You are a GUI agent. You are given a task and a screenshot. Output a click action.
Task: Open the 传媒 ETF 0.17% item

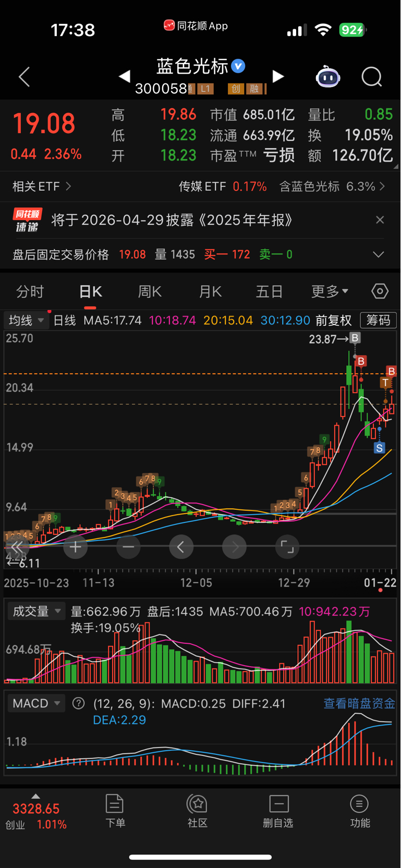223,186
